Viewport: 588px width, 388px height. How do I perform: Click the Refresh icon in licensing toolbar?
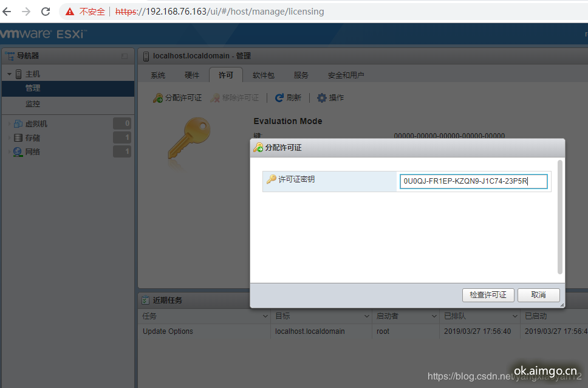pyautogui.click(x=279, y=98)
